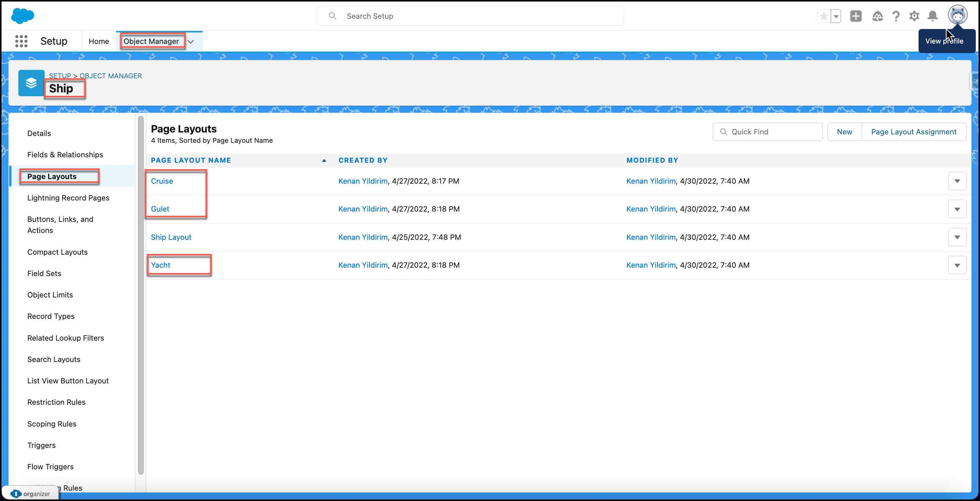This screenshot has width=980, height=501.
Task: Click the Quick Find field
Action: pyautogui.click(x=767, y=132)
